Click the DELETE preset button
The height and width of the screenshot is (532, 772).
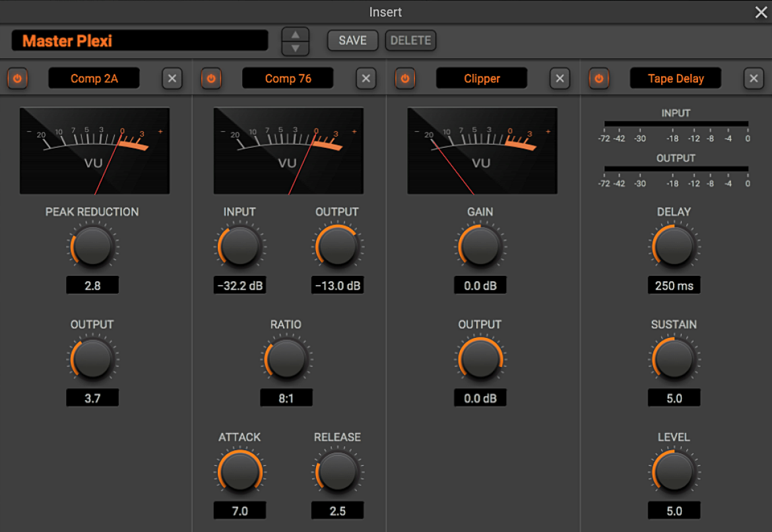(x=410, y=40)
